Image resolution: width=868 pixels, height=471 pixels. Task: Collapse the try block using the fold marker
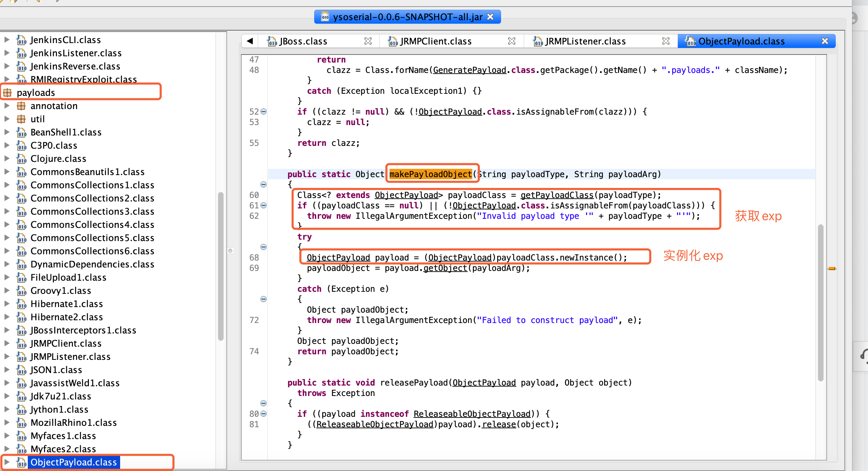tap(264, 247)
